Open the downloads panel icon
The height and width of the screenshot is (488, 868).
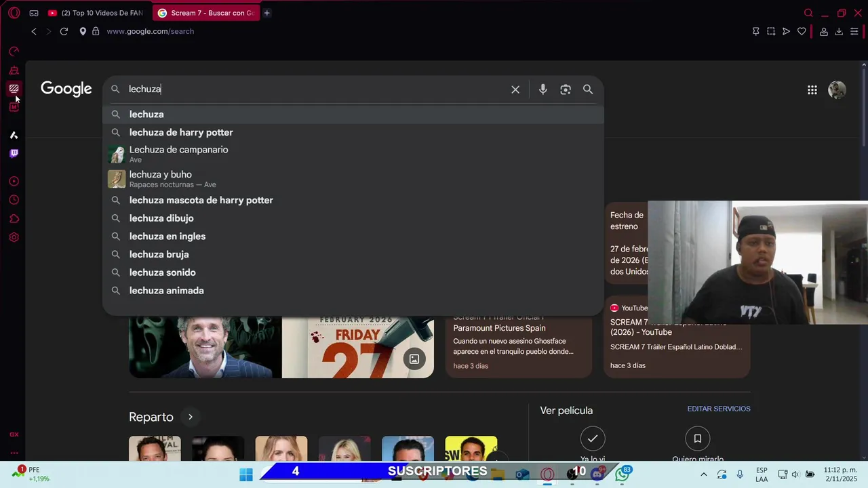(839, 31)
